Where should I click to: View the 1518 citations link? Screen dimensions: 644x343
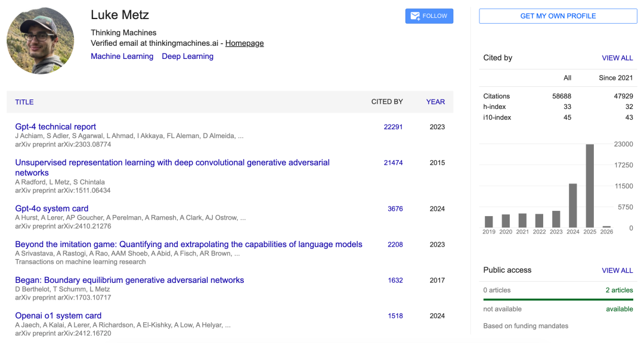coord(395,316)
